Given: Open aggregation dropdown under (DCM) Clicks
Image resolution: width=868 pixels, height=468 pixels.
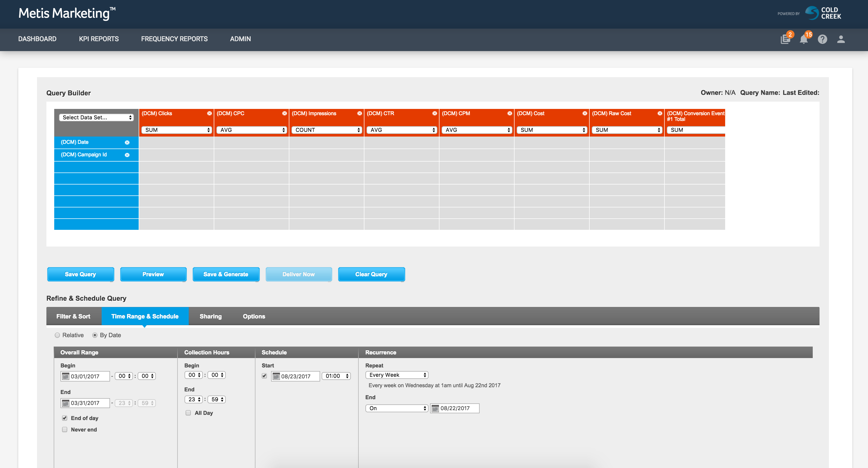Looking at the screenshot, I should [176, 130].
